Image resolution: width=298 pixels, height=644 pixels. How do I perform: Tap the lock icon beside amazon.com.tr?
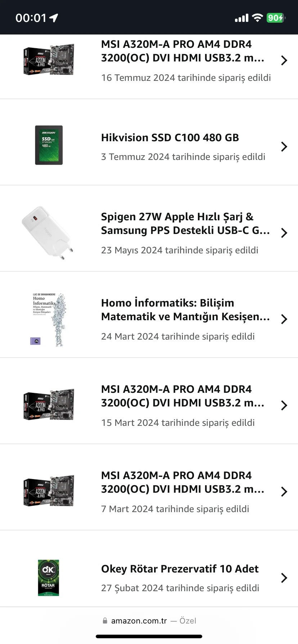click(x=105, y=621)
